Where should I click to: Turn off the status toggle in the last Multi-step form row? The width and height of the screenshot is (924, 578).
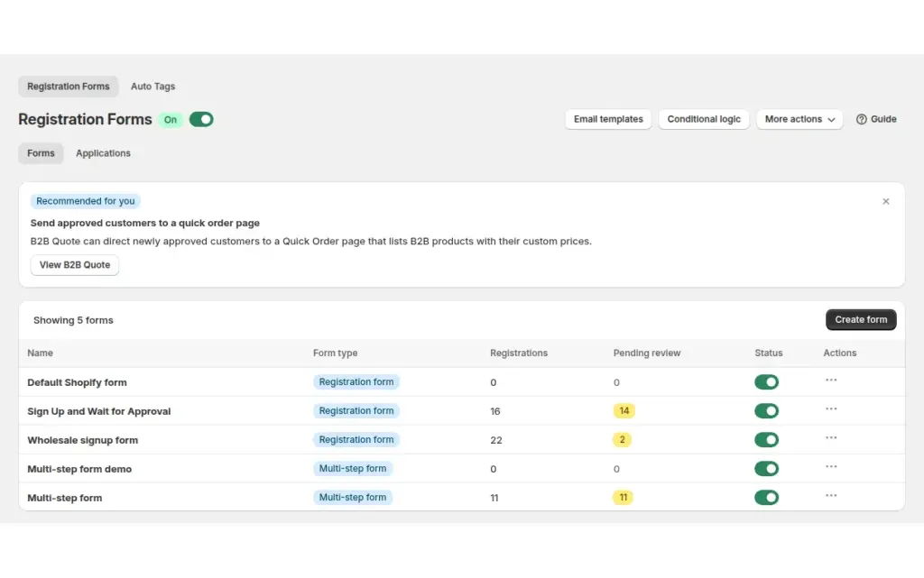(x=766, y=498)
